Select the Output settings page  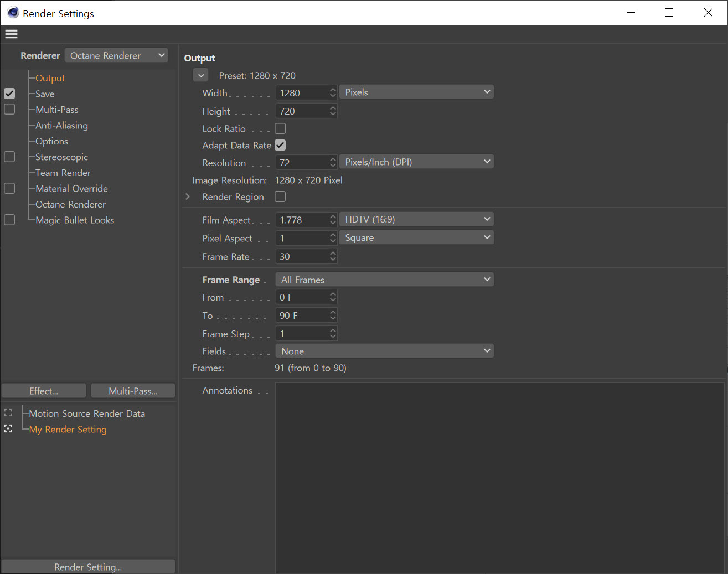point(50,78)
